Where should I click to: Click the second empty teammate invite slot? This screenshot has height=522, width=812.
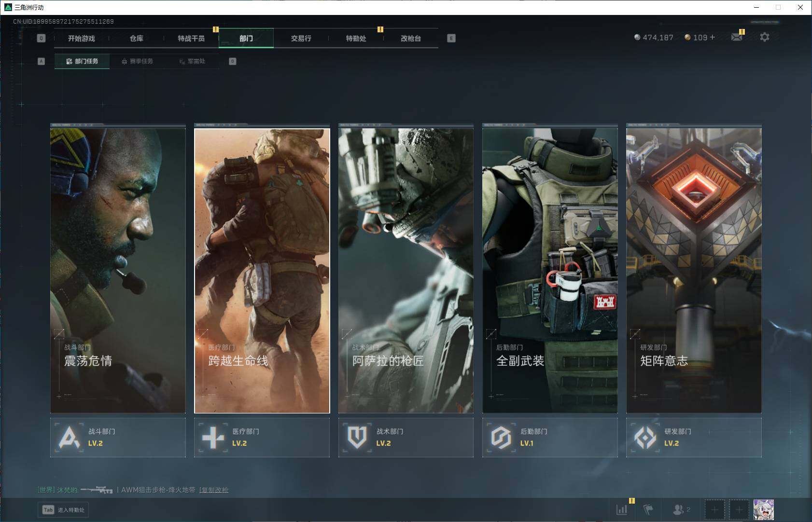(739, 509)
